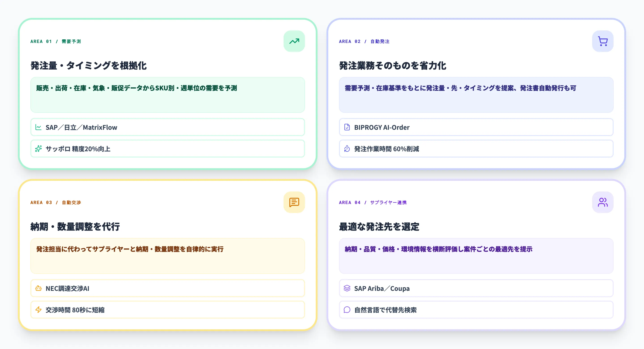644x349 pixels.
Task: Click the purple box describing 納期・品質・価格 evaluation
Action: pyautogui.click(x=476, y=256)
